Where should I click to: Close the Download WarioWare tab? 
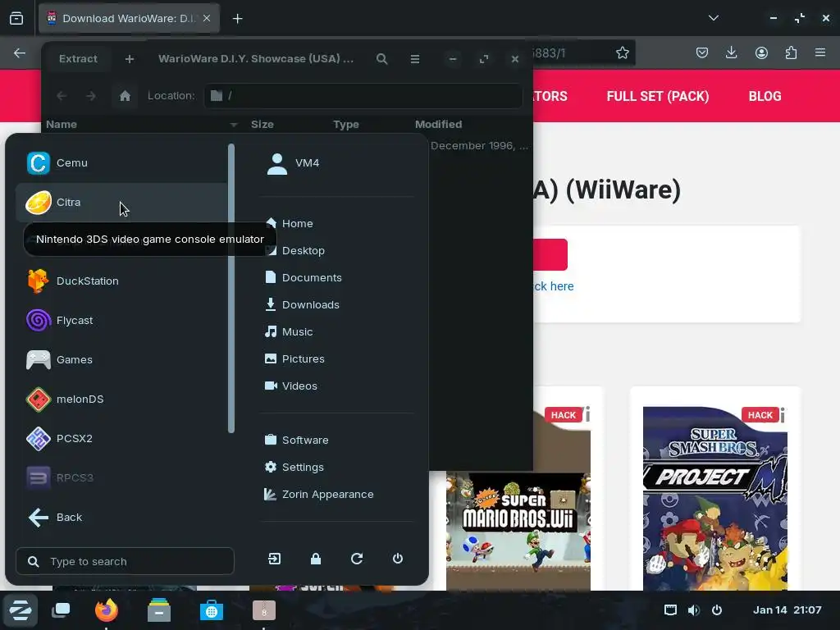207,18
